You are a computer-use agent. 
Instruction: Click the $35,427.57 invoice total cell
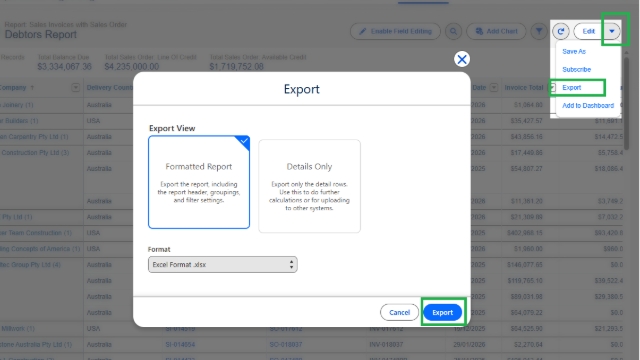(x=526, y=121)
